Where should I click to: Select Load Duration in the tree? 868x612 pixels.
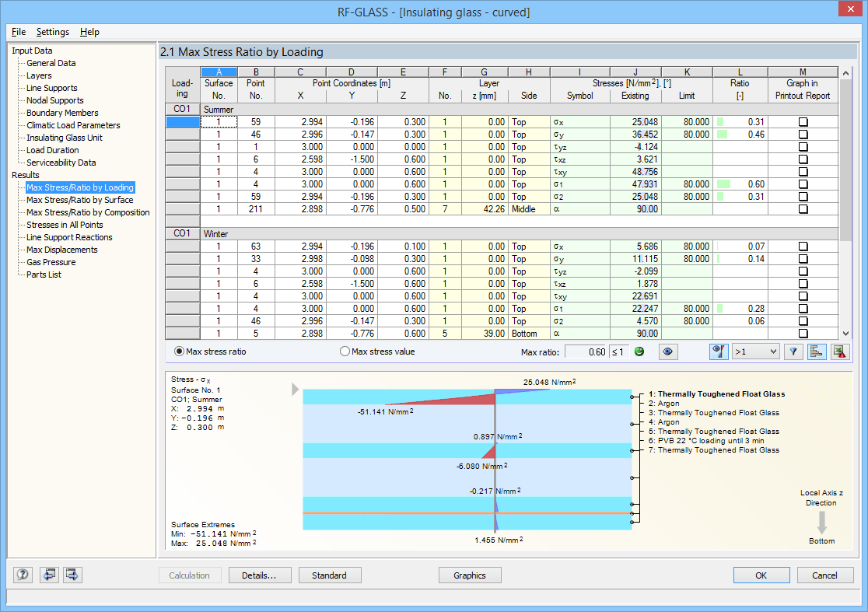tap(53, 151)
